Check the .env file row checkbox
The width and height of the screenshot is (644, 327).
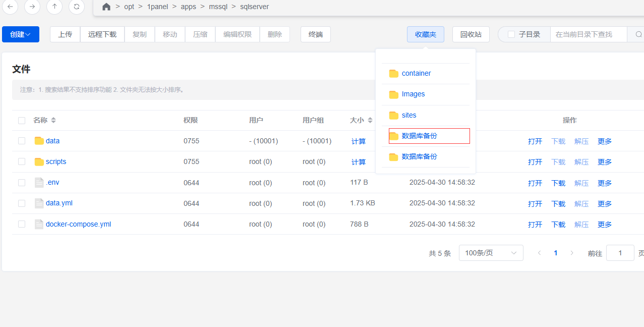click(22, 182)
